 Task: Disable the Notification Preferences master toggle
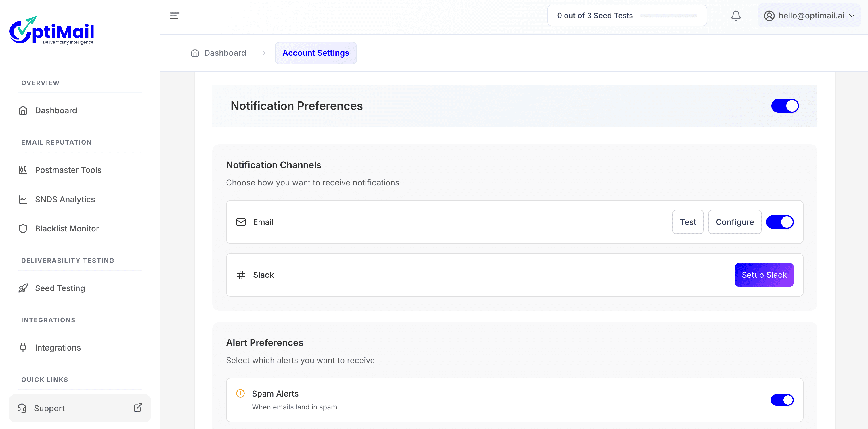[x=785, y=106]
